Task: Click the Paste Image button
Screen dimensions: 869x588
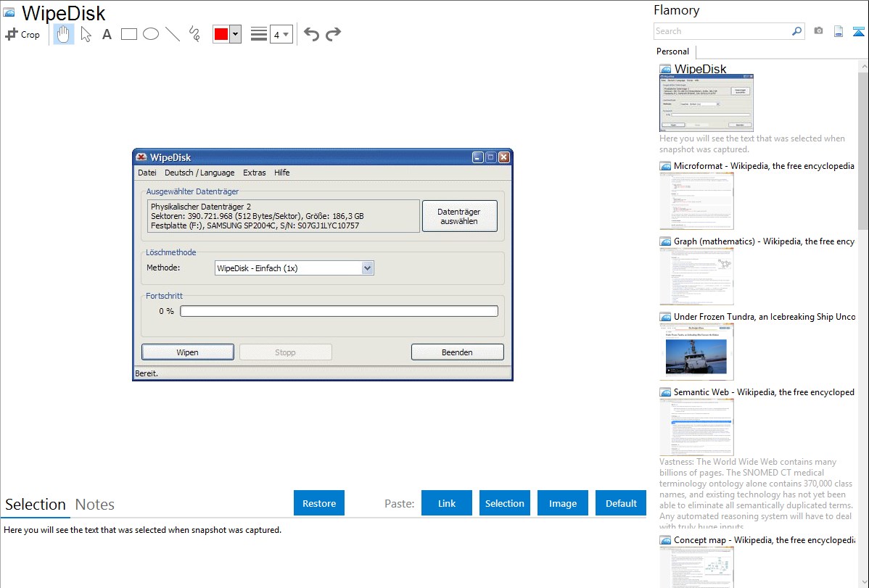Action: coord(563,503)
